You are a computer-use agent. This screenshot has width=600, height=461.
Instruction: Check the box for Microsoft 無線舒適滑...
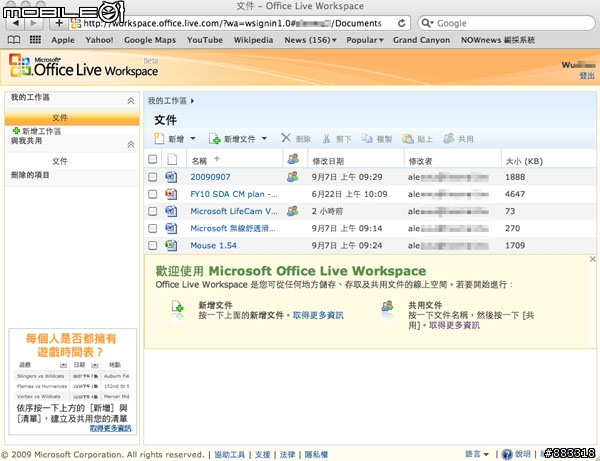[152, 228]
